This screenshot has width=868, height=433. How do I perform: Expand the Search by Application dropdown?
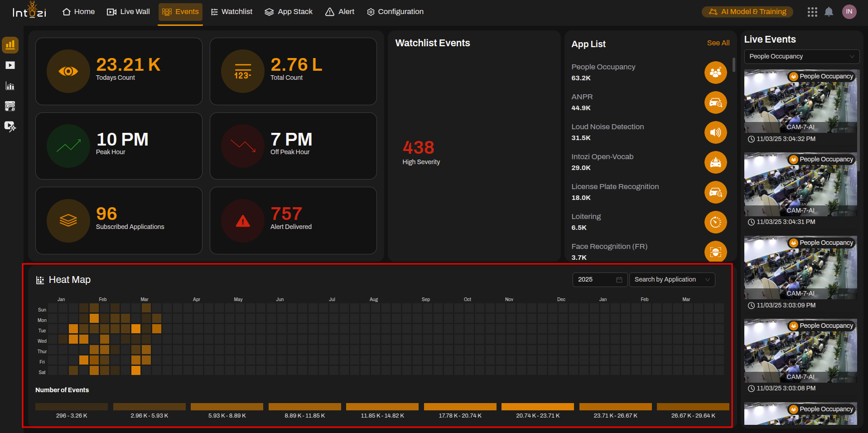coord(672,279)
